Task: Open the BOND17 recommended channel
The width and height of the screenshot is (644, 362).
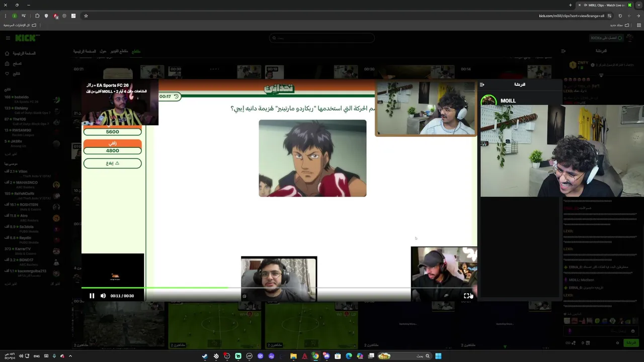Action: 31,262
